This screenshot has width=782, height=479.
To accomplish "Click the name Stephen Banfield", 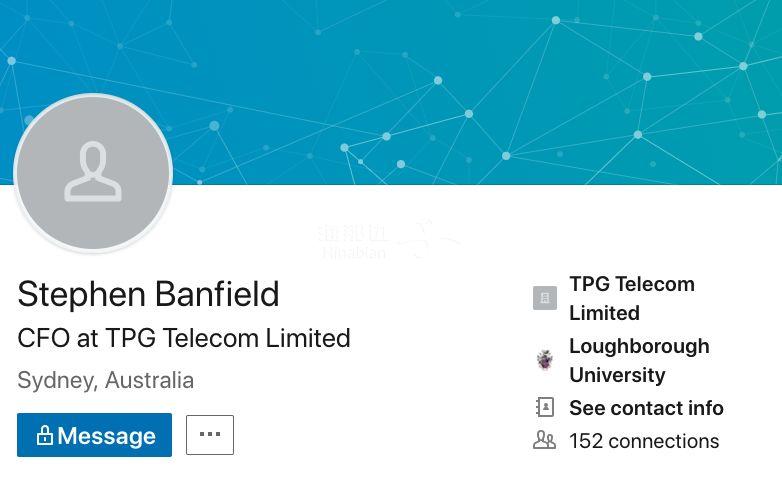I will coord(148,294).
